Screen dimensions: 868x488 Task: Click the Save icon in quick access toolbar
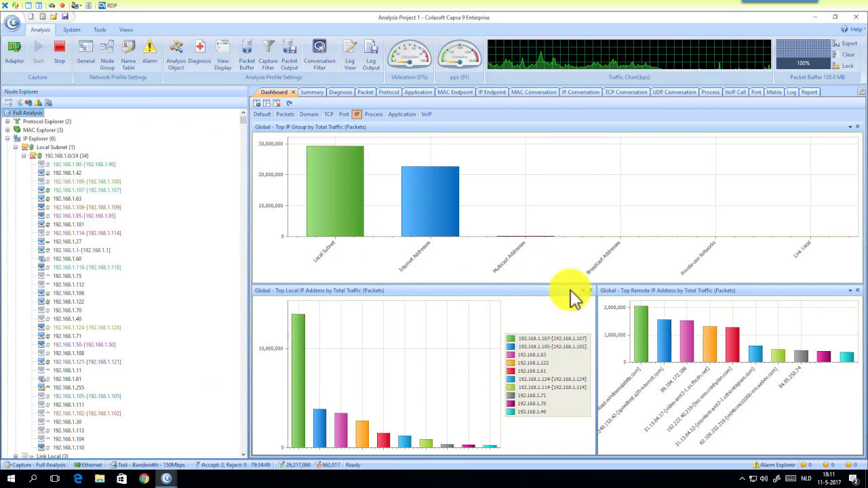65,16
